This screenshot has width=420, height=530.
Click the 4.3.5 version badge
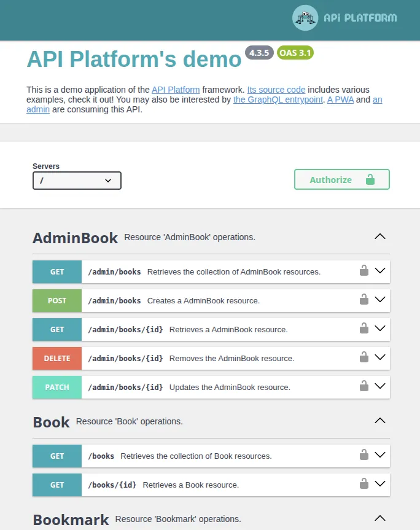tap(259, 53)
